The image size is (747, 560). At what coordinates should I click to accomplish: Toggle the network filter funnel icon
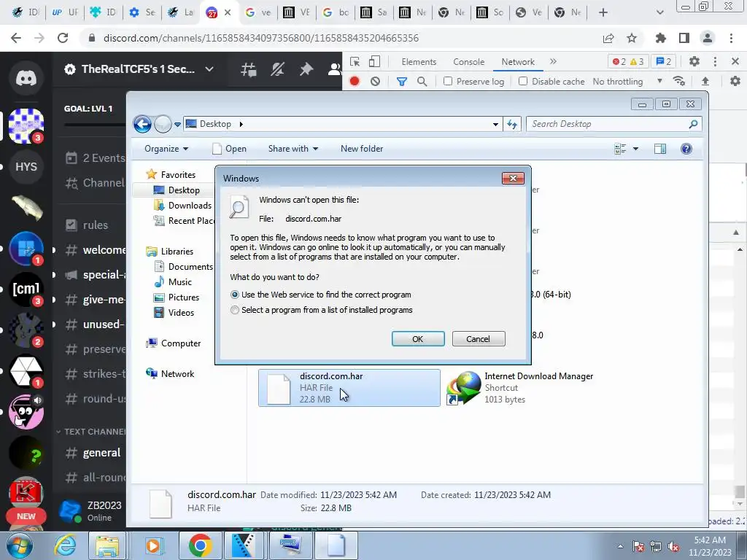click(402, 82)
